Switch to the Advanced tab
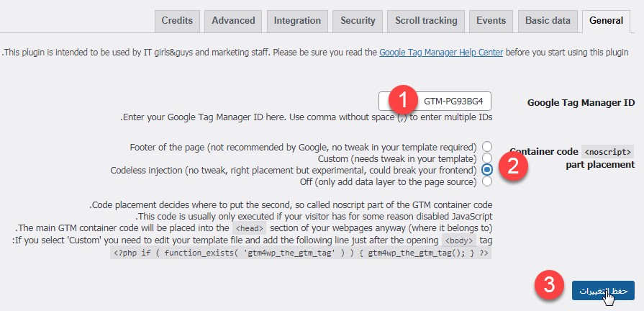 pyautogui.click(x=233, y=21)
